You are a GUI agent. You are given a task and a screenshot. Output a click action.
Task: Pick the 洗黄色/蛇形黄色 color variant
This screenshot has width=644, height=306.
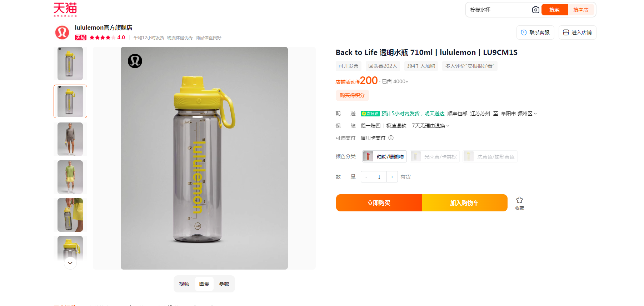click(490, 156)
